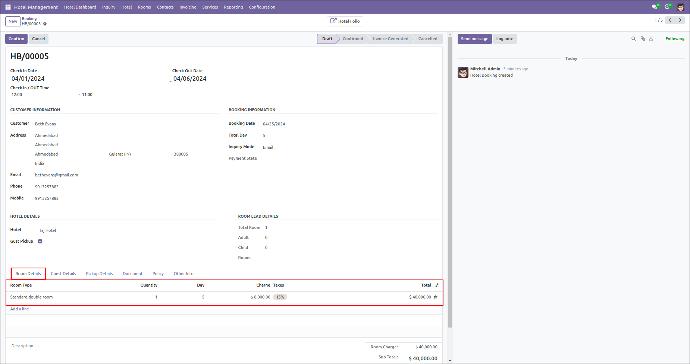690x364 pixels.
Task: Open the optional columns settings icon
Action: click(x=437, y=285)
